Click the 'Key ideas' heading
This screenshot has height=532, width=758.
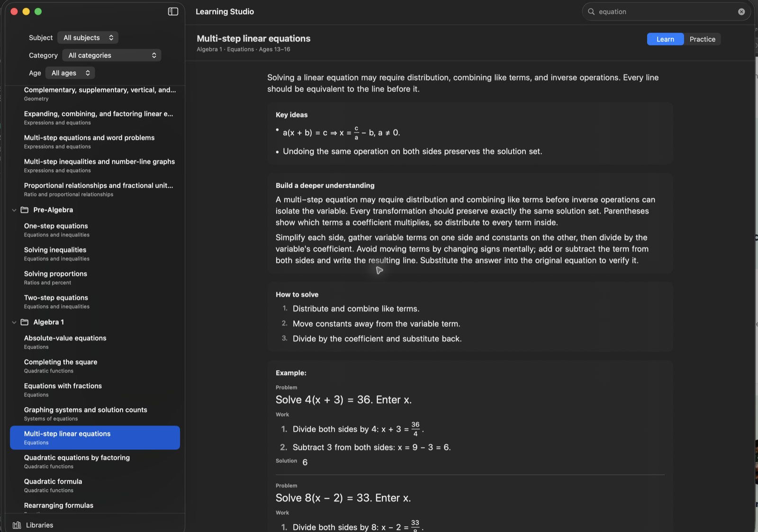click(291, 115)
